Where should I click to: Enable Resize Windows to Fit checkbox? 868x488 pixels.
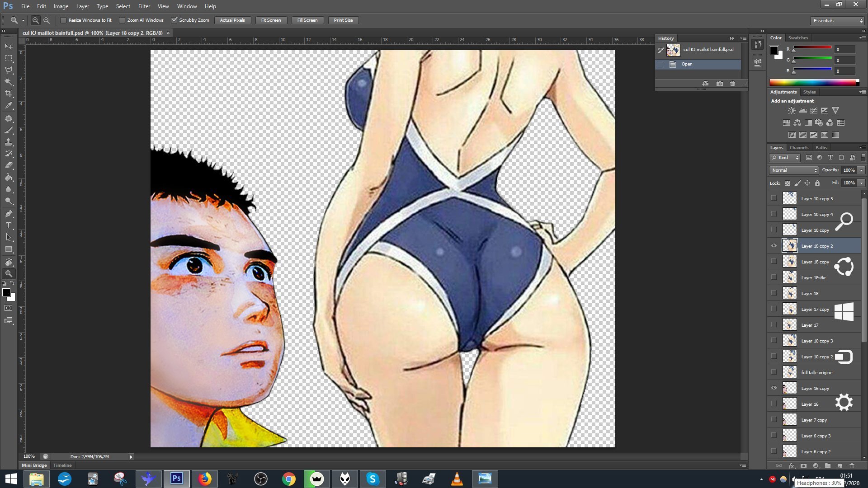pos(63,20)
